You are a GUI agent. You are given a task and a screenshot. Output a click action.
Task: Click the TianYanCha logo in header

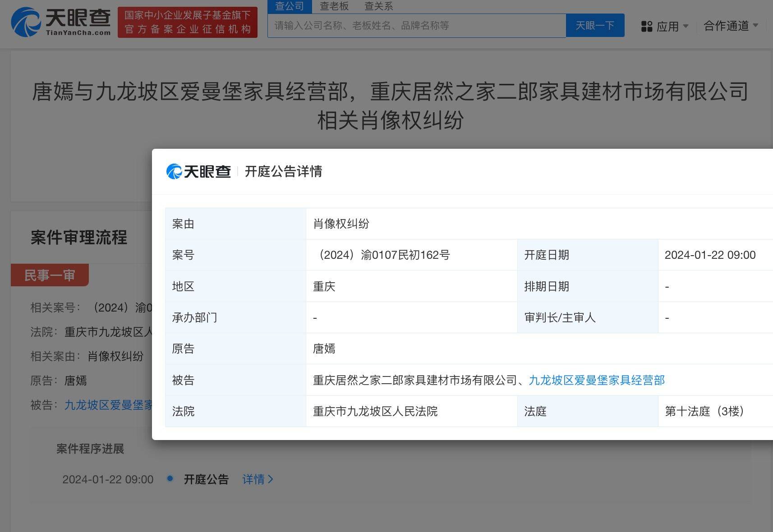(x=61, y=22)
